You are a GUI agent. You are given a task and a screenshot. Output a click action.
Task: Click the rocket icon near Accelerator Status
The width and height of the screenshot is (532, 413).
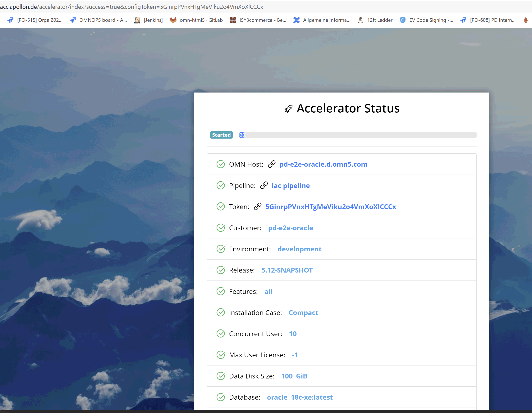[x=288, y=109]
